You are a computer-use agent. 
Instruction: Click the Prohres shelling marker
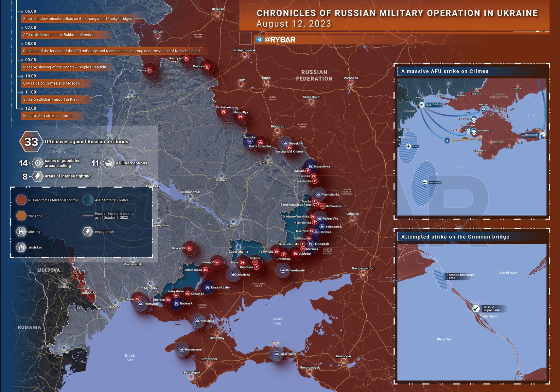coord(207,66)
